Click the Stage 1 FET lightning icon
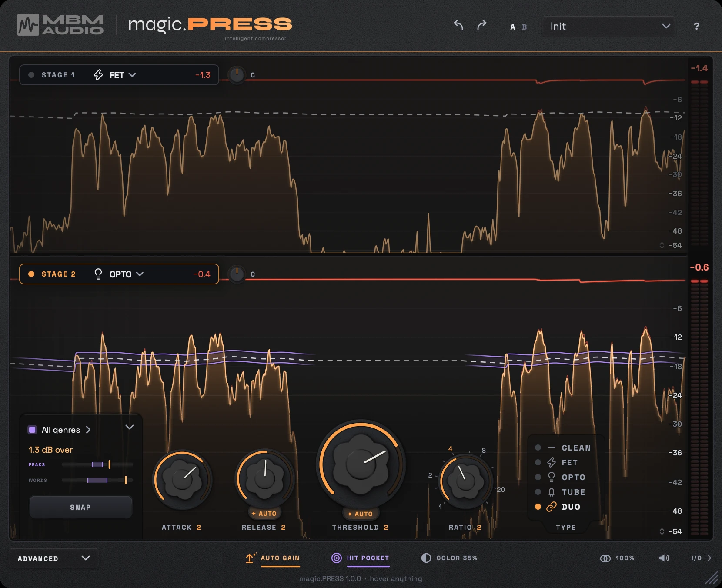This screenshot has width=722, height=588. (x=98, y=75)
